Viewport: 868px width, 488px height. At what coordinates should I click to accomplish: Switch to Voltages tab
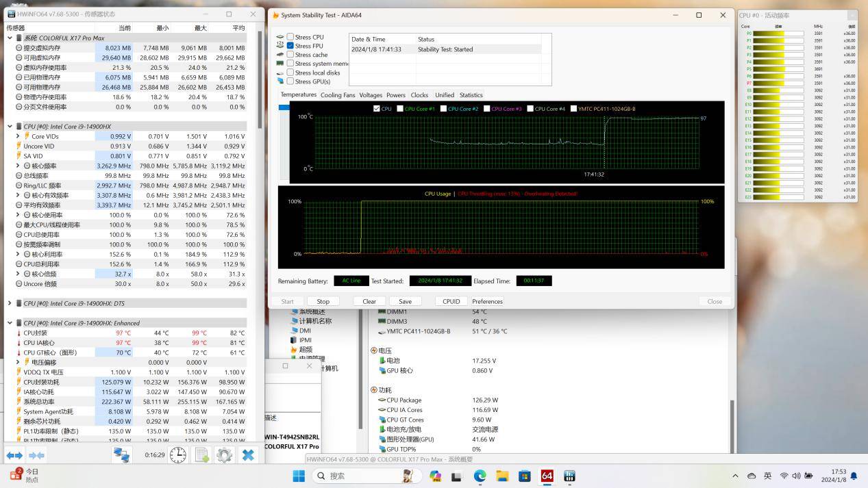point(371,95)
